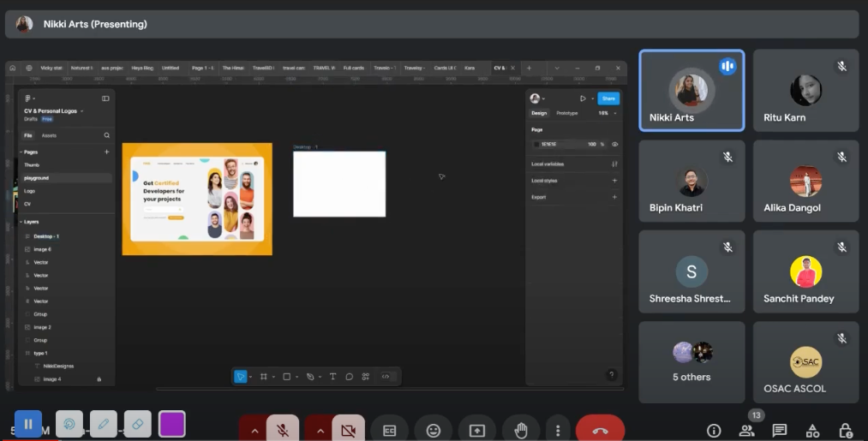Click globe icon in Figma tab bar
The height and width of the screenshot is (441, 868).
(29, 68)
